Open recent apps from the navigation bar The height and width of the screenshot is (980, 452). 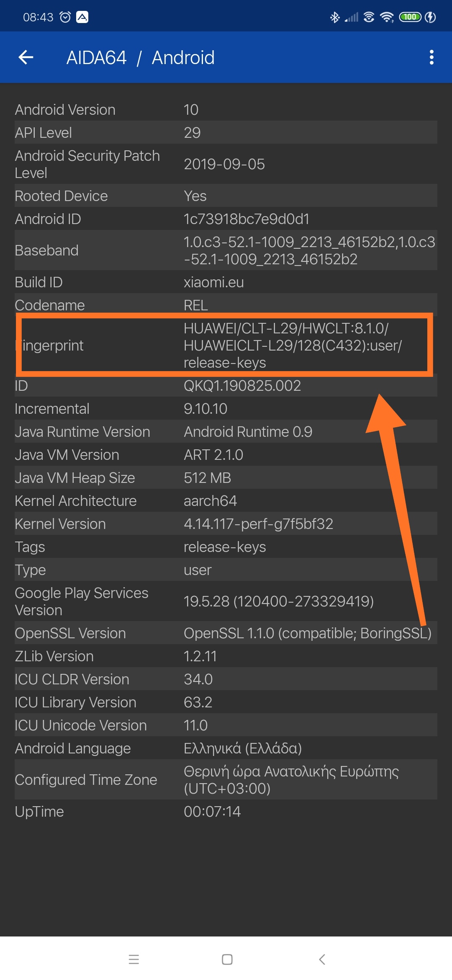134,959
